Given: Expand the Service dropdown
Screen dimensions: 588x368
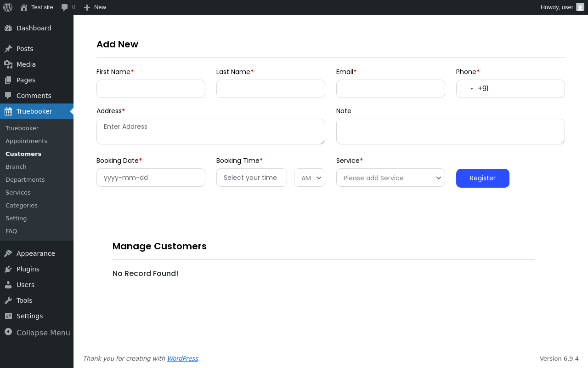Looking at the screenshot, I should coord(390,178).
